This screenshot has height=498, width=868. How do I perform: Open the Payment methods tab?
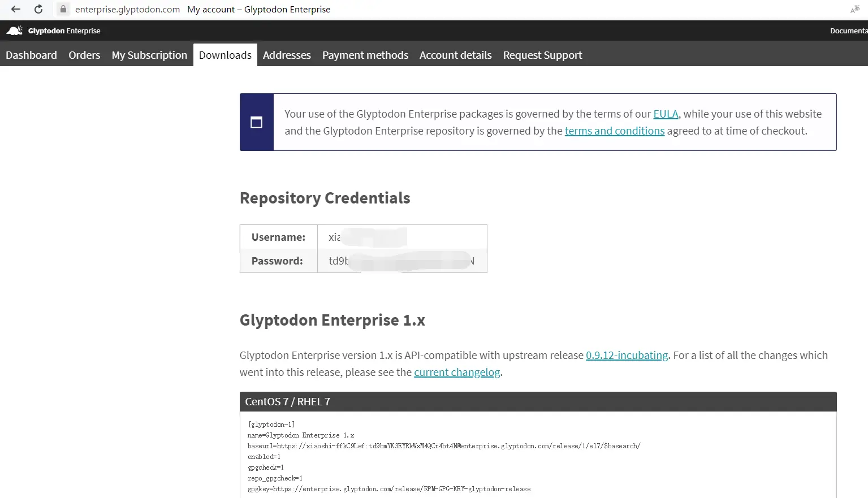point(365,55)
